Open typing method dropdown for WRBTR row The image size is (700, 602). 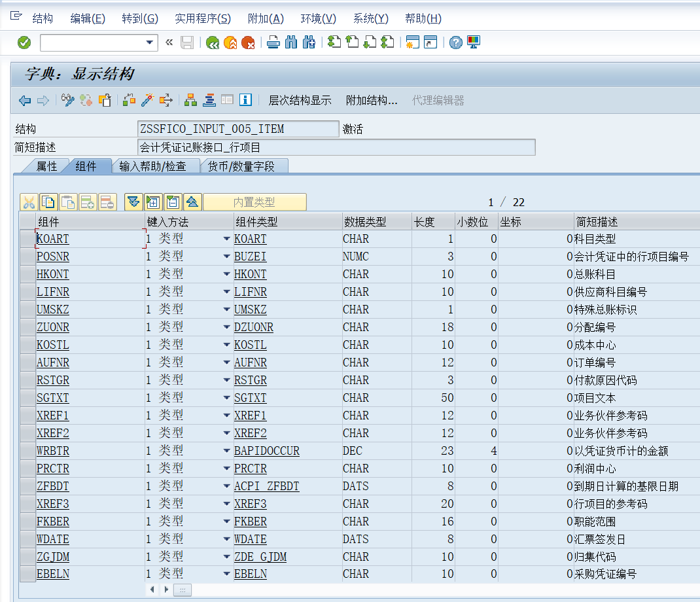click(x=227, y=451)
